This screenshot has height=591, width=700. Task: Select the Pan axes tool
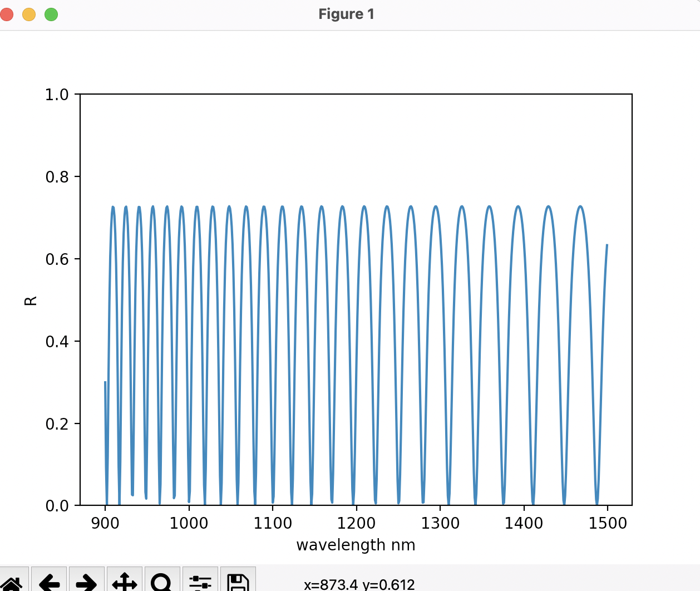(124, 582)
